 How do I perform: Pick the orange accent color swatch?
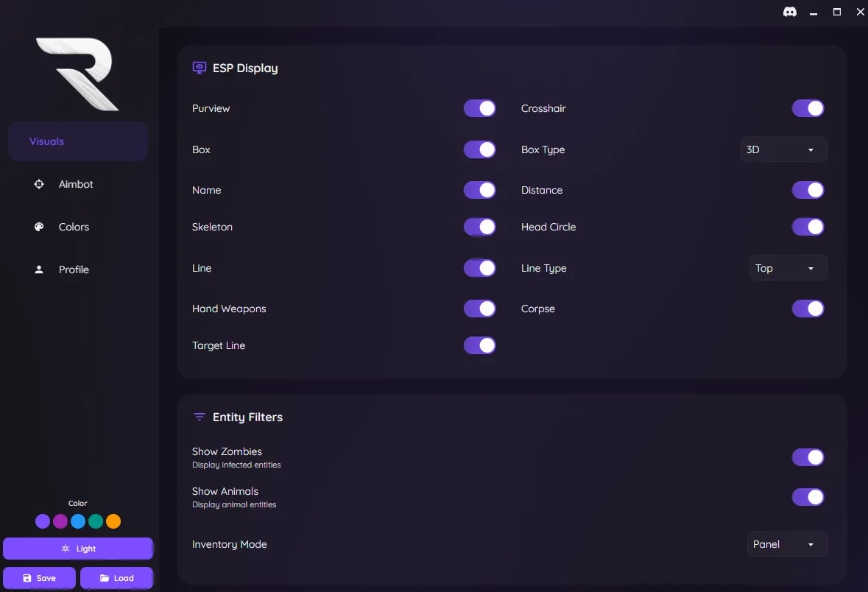coord(113,521)
